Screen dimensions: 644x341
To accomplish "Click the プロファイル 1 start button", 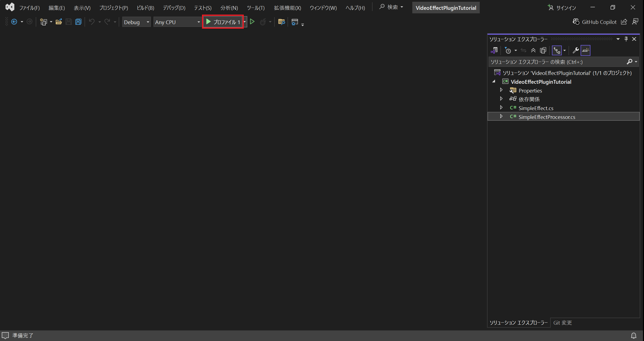I will point(223,22).
